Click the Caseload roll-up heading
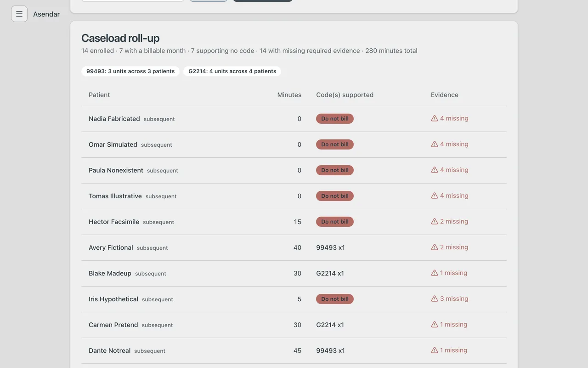Viewport: 588px width, 368px height. [x=120, y=38]
